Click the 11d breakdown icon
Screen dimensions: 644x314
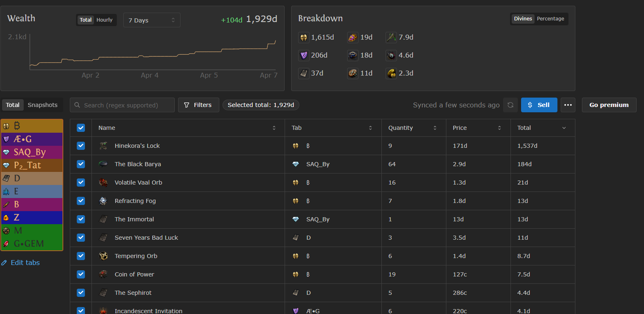pyautogui.click(x=353, y=73)
